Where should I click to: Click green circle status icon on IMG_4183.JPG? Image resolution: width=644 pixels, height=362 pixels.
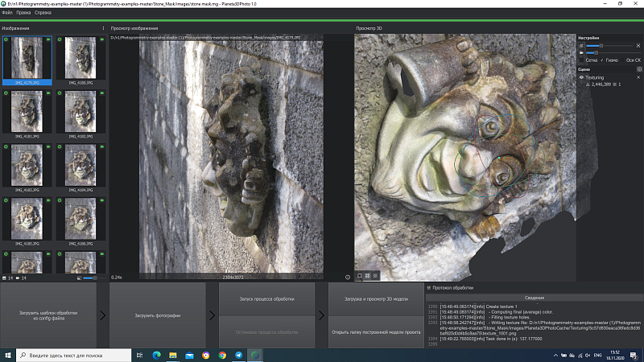6,146
